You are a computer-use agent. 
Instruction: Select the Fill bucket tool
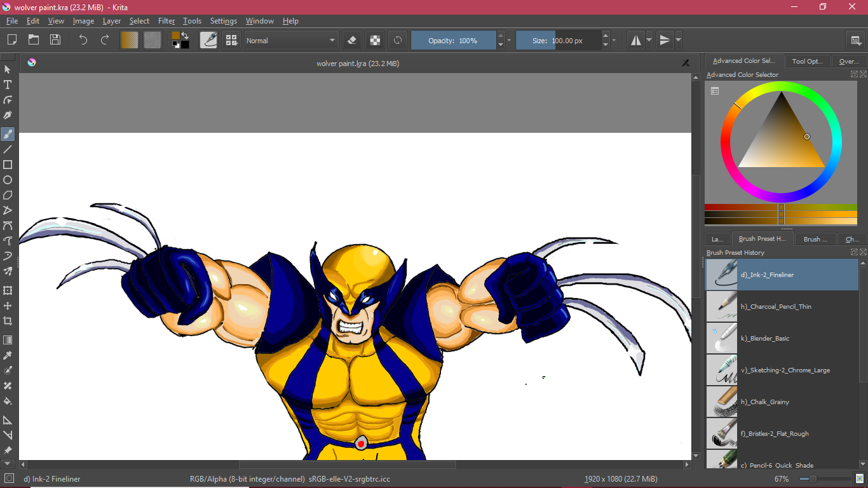pyautogui.click(x=8, y=401)
